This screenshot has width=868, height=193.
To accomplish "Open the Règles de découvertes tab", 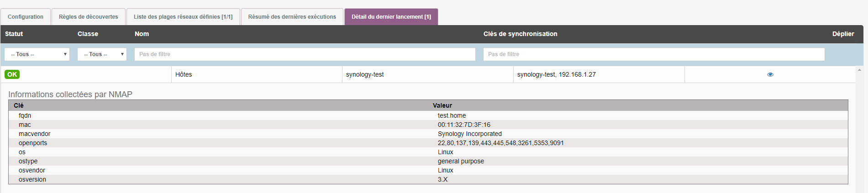I will tap(89, 17).
